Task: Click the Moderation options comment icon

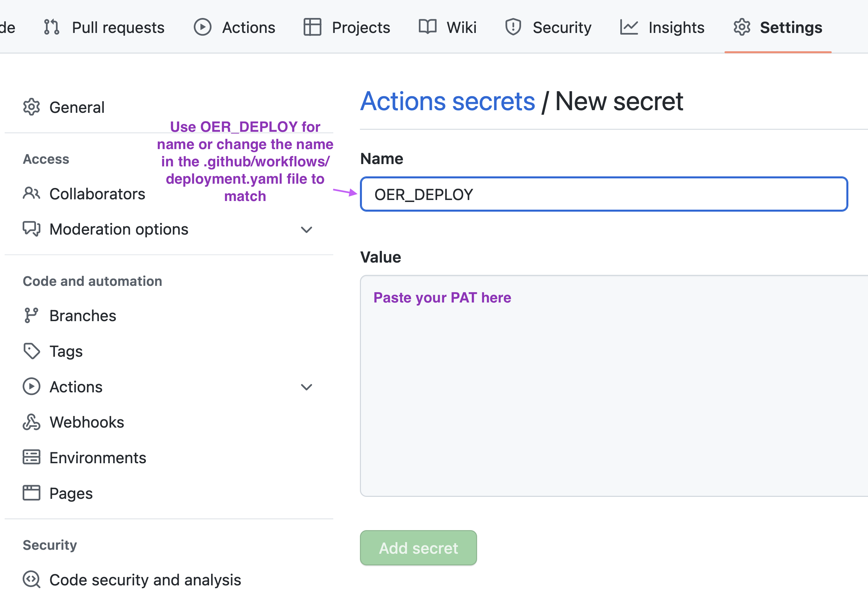Action: 31,229
